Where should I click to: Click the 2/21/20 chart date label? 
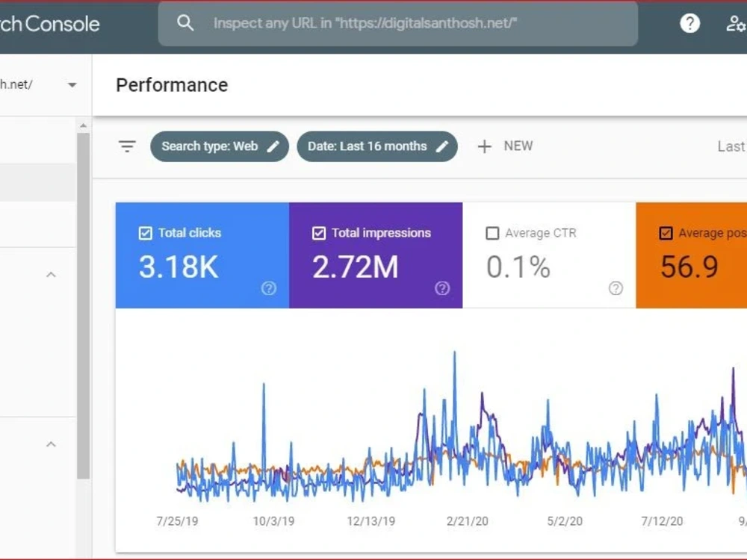468,521
